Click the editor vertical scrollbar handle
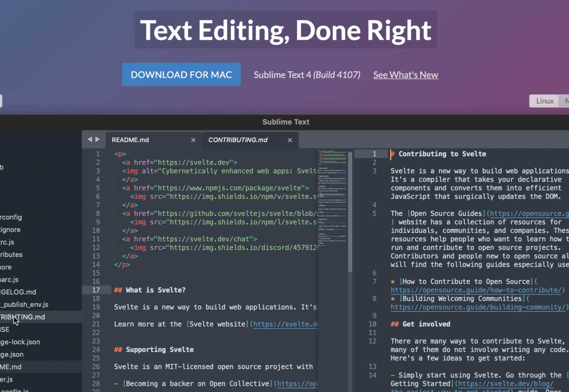 (x=350, y=212)
